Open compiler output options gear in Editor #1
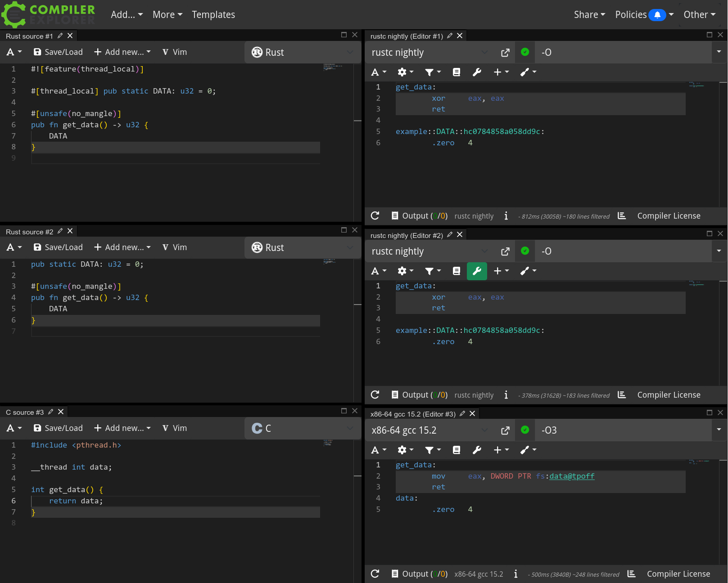The height and width of the screenshot is (583, 728). pyautogui.click(x=406, y=72)
